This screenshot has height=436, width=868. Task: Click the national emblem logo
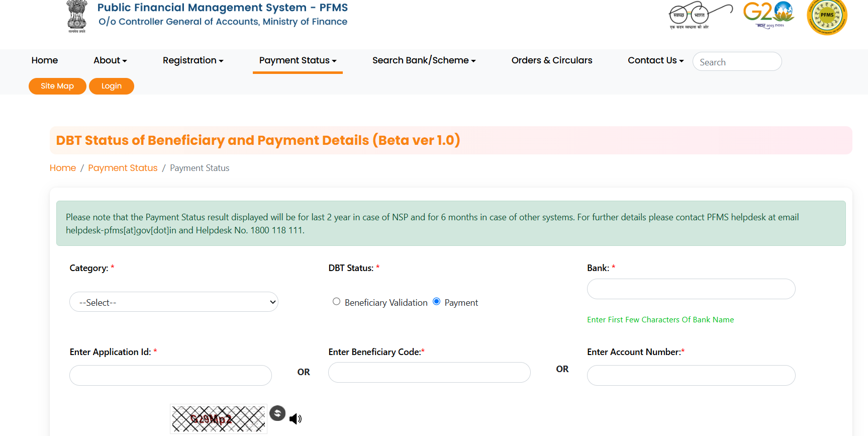pyautogui.click(x=76, y=16)
